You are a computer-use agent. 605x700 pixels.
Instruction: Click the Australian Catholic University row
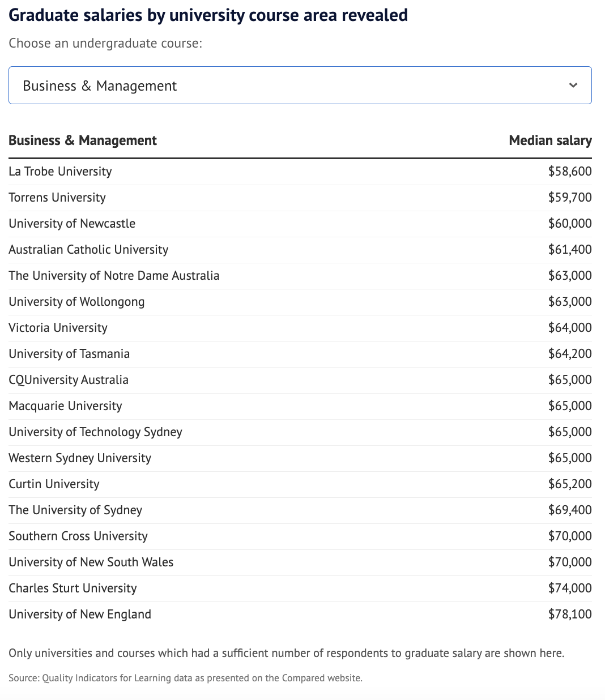(88, 250)
